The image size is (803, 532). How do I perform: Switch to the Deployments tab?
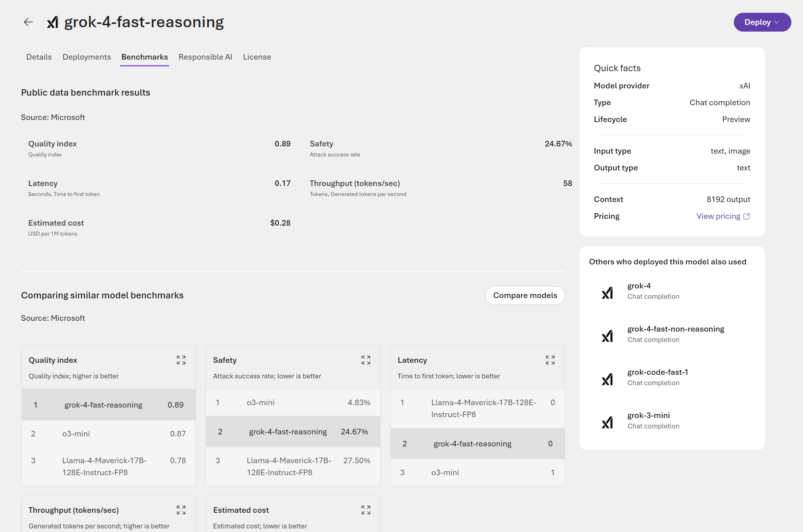(x=86, y=57)
